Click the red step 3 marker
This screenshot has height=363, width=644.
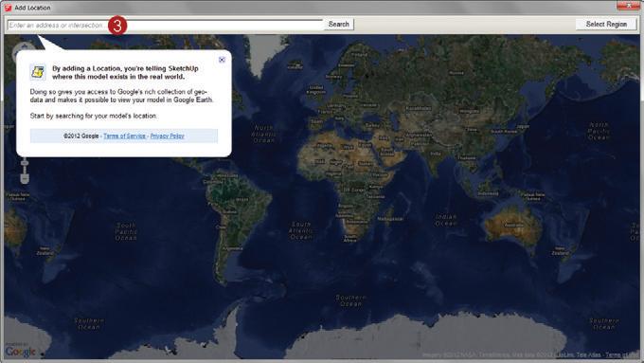(117, 26)
